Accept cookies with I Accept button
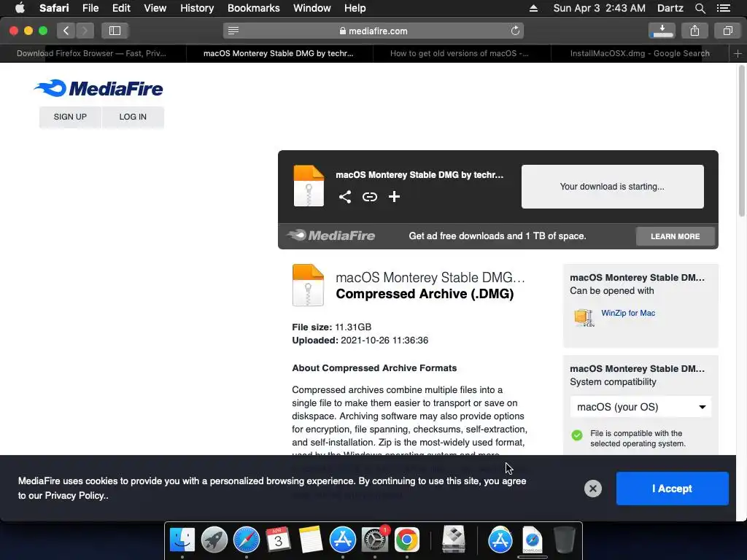This screenshot has width=747, height=560. click(672, 488)
